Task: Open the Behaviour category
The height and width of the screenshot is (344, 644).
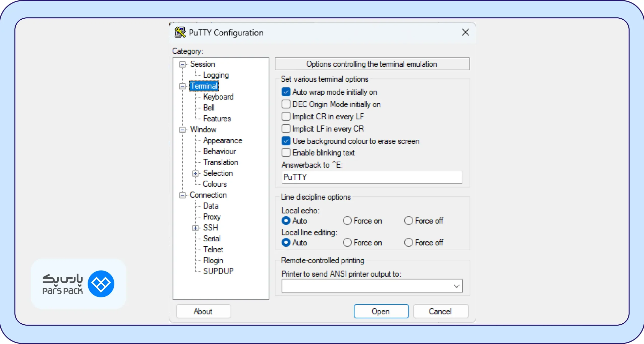Action: pyautogui.click(x=219, y=151)
